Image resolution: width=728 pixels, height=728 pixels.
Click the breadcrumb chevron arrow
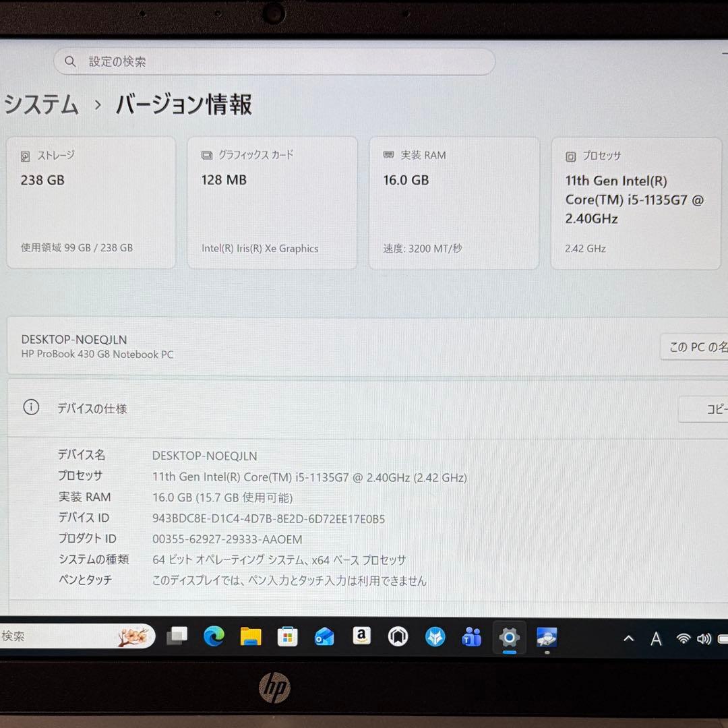(98, 105)
